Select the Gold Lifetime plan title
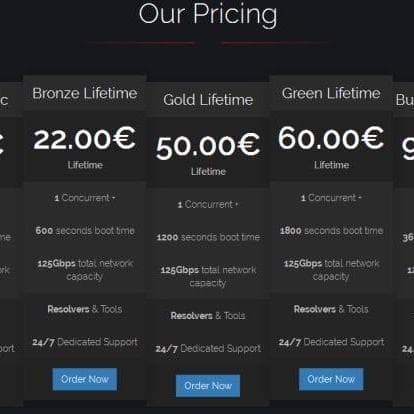This screenshot has height=414, width=414. pos(208,100)
